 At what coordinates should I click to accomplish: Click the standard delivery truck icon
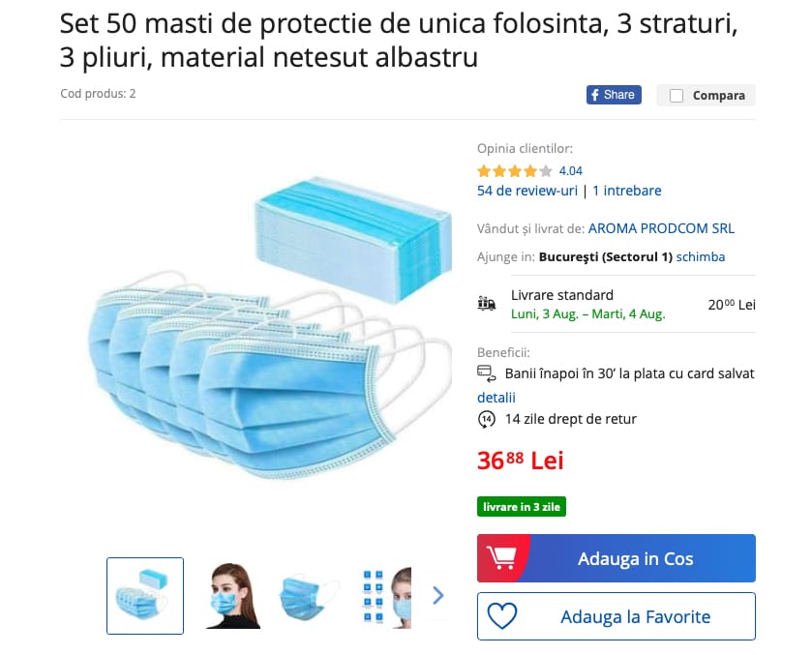click(x=487, y=304)
